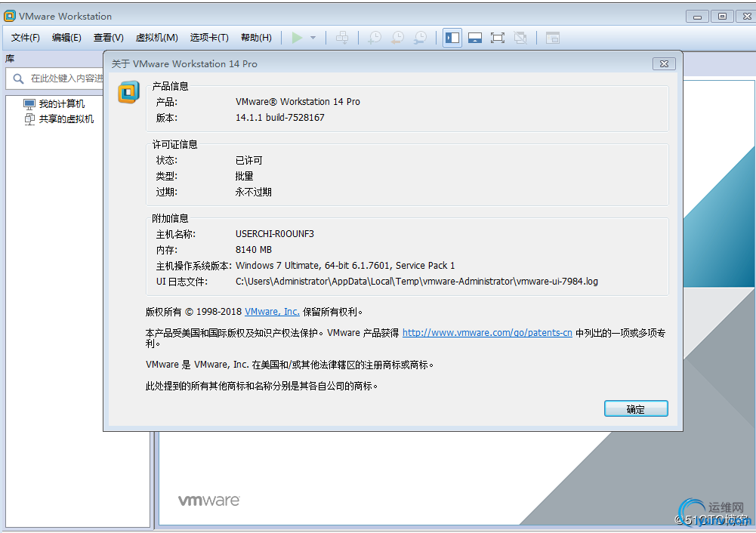This screenshot has height=533, width=756.
Task: Click the green power on play icon
Action: pyautogui.click(x=297, y=38)
